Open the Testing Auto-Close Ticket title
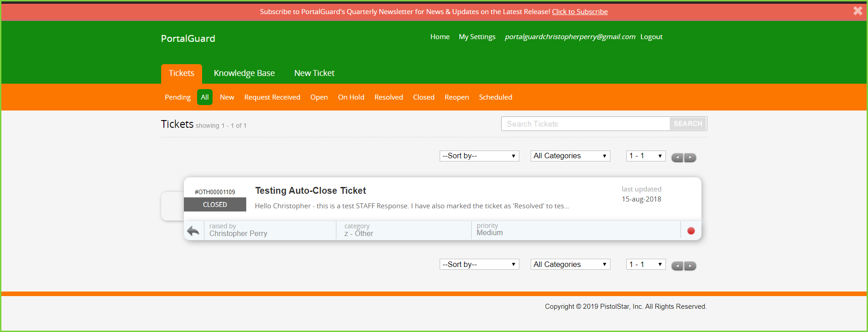Image resolution: width=868 pixels, height=332 pixels. click(310, 191)
